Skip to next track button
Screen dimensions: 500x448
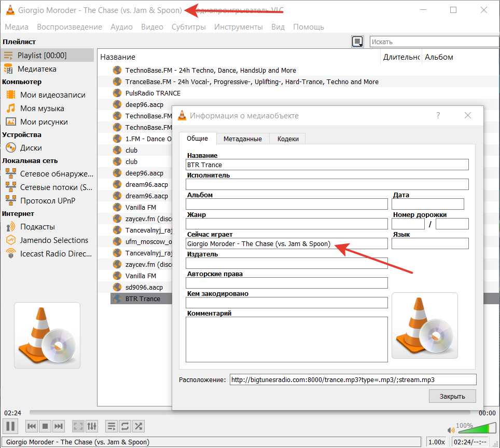pos(59,426)
